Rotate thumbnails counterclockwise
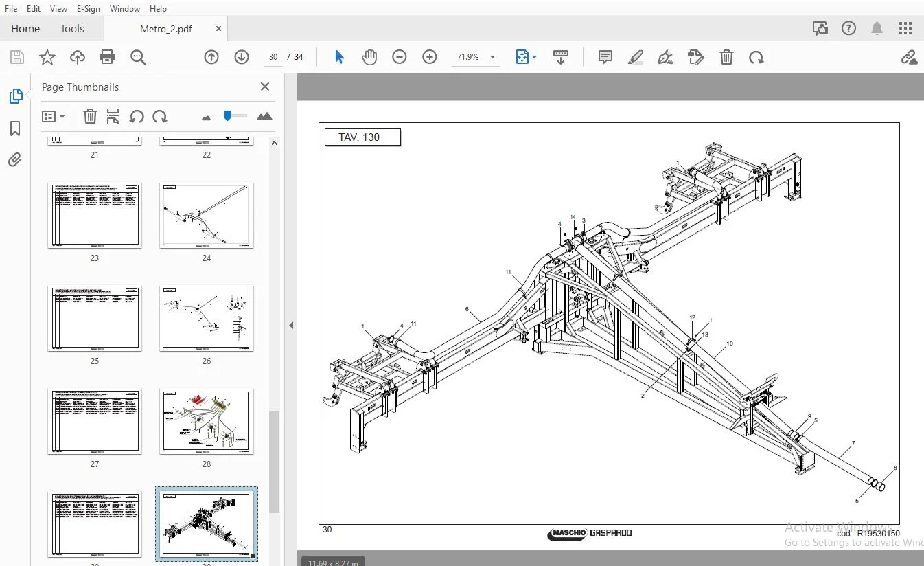 [x=137, y=116]
